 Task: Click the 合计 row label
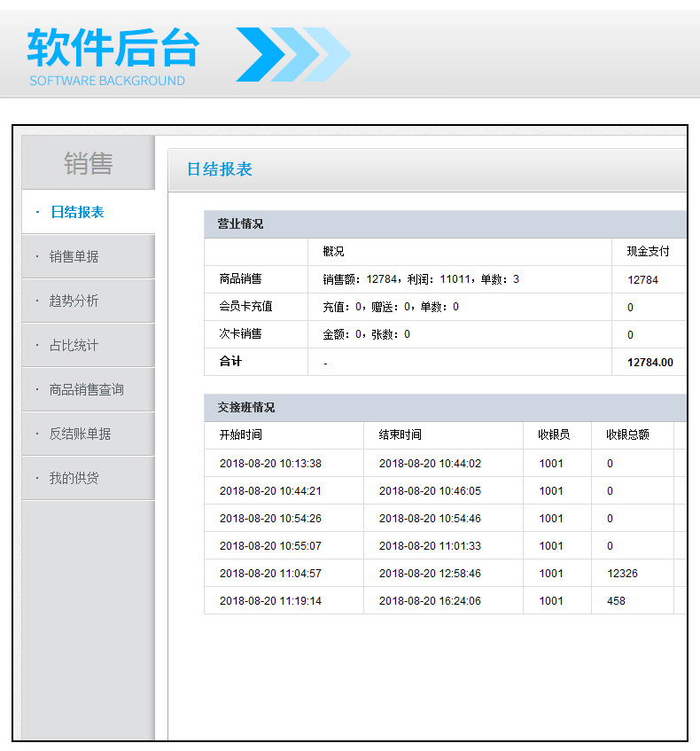(x=230, y=361)
